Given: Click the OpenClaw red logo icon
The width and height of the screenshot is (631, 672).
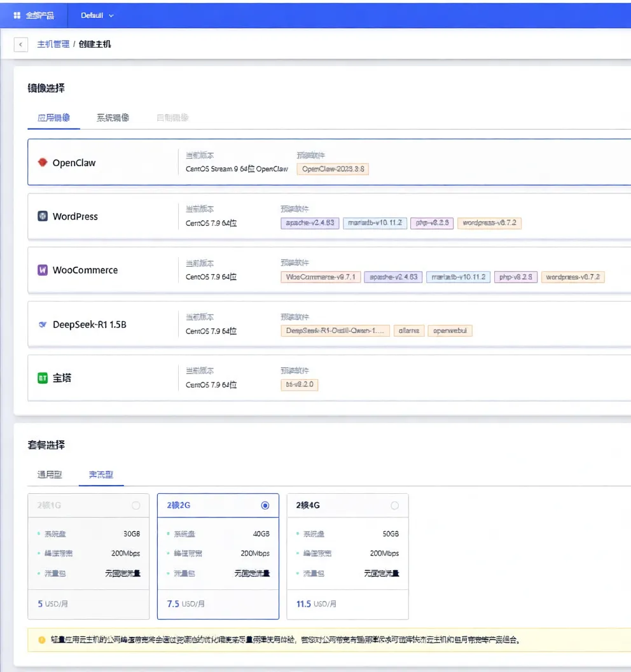Looking at the screenshot, I should point(43,162).
